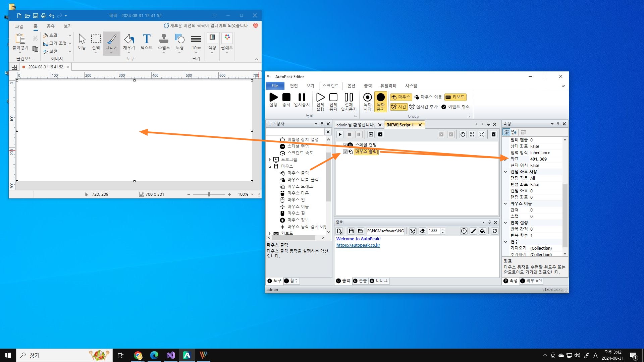
Task: Select the 텍스트 tool in PicPick
Action: click(x=146, y=39)
